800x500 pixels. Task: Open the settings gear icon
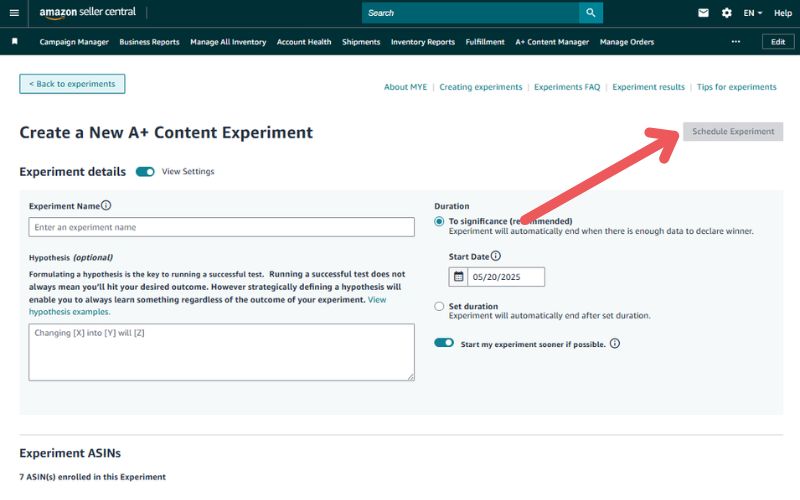[727, 13]
